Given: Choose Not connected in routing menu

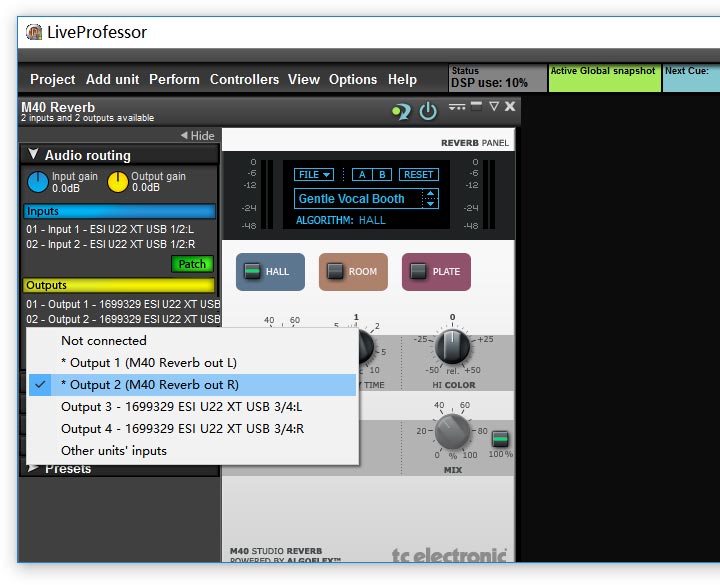Looking at the screenshot, I should click(192, 341).
